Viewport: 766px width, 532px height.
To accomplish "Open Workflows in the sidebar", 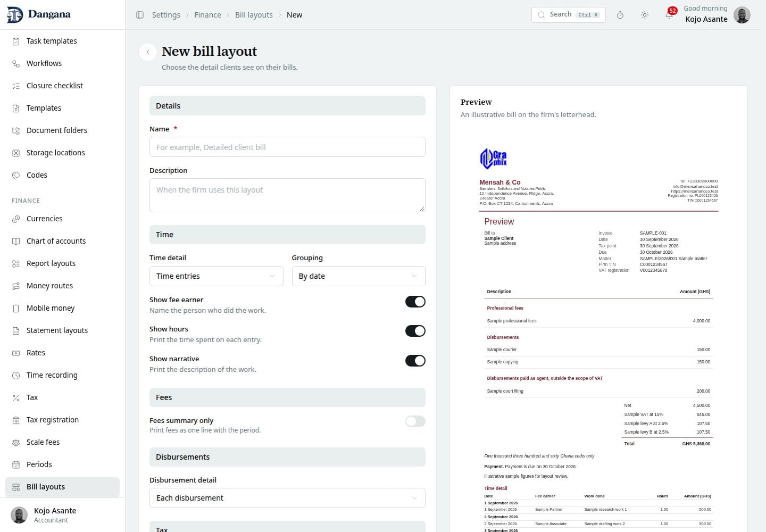I will tap(62, 63).
